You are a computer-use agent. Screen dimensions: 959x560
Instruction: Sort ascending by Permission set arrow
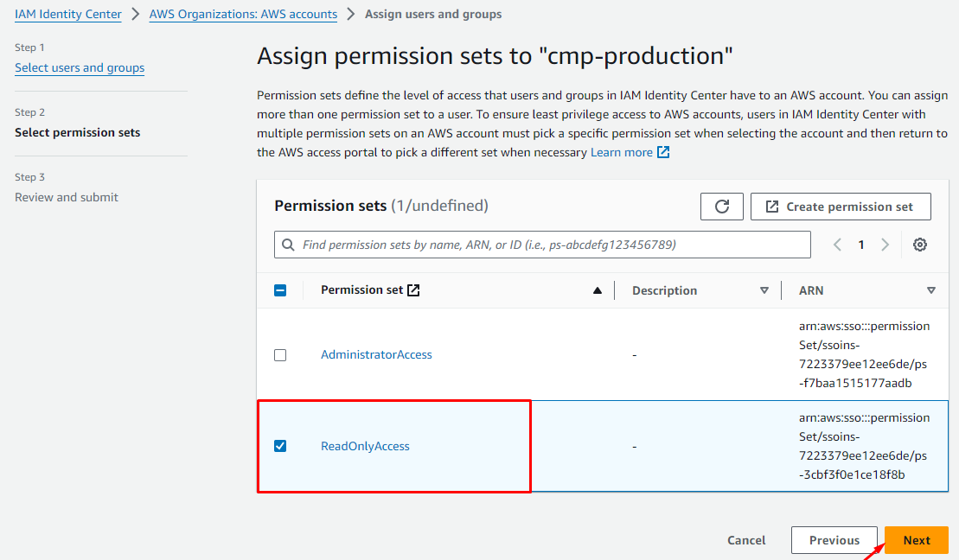(x=597, y=291)
